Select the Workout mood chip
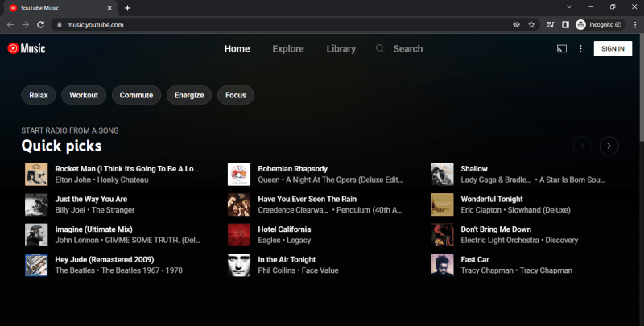This screenshot has width=644, height=326. point(84,95)
